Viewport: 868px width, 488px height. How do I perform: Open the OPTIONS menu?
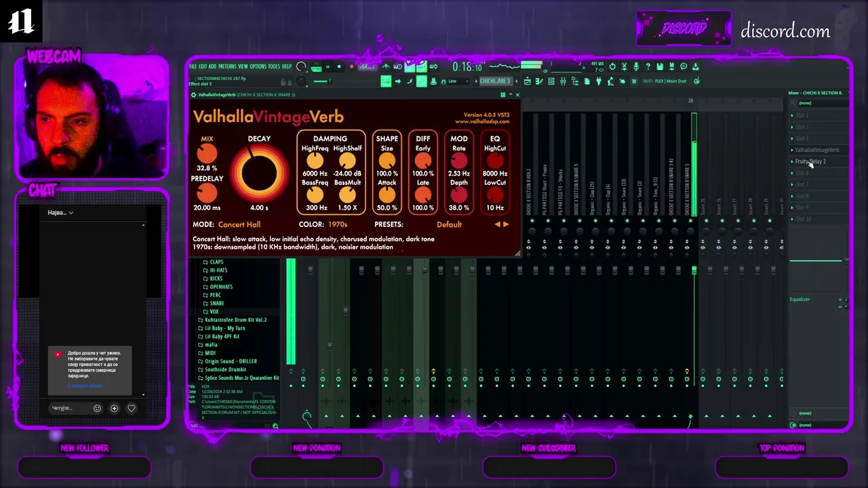coord(258,66)
